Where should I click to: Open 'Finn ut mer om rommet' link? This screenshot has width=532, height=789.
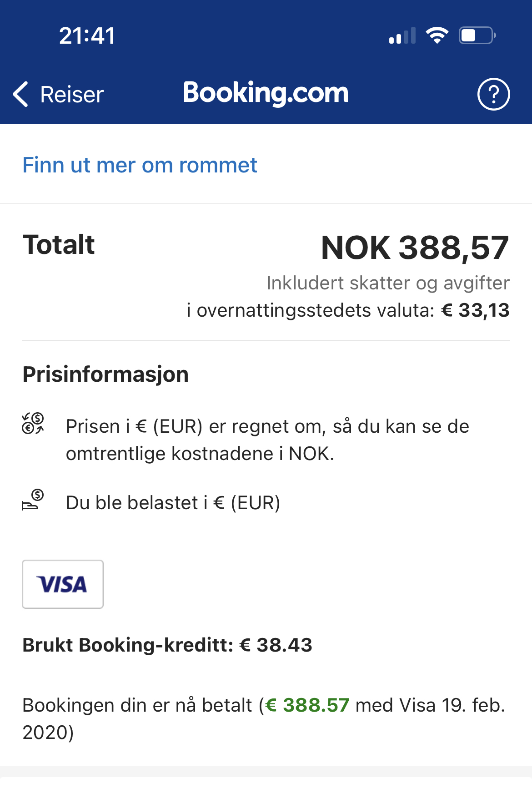pyautogui.click(x=140, y=165)
